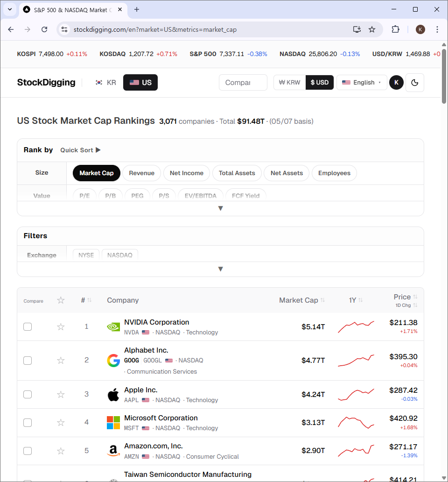448x482 pixels.
Task: Check compare box for Amazon.com
Action: coord(28,451)
